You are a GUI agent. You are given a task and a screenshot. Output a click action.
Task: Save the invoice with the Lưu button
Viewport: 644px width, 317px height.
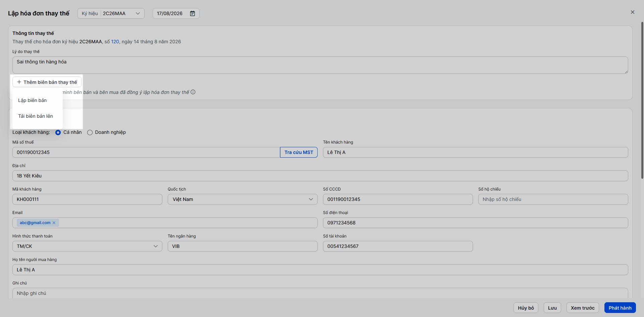pyautogui.click(x=552, y=308)
